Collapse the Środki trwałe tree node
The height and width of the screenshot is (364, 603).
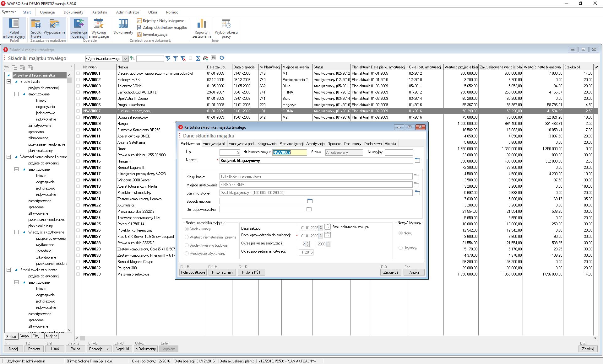pos(9,82)
